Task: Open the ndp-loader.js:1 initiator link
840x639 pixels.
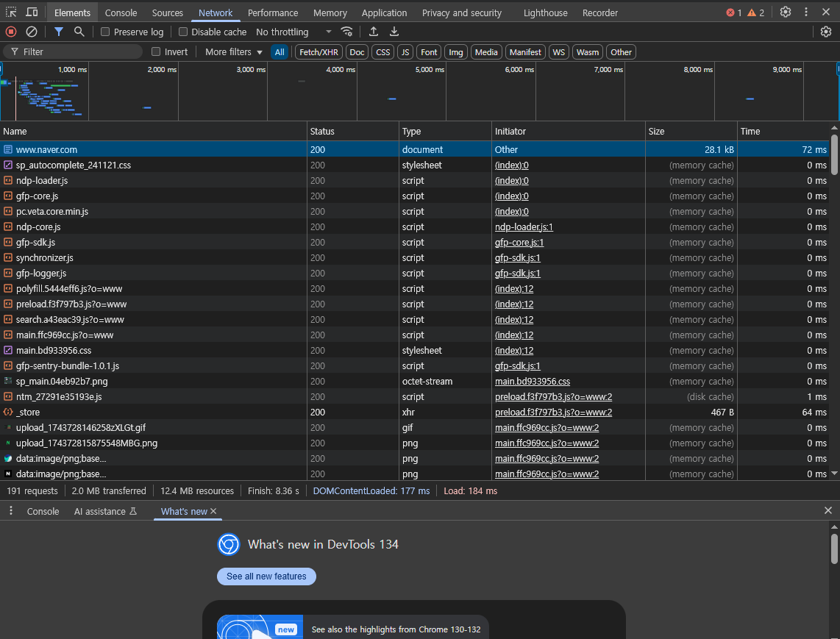Action: coord(524,226)
